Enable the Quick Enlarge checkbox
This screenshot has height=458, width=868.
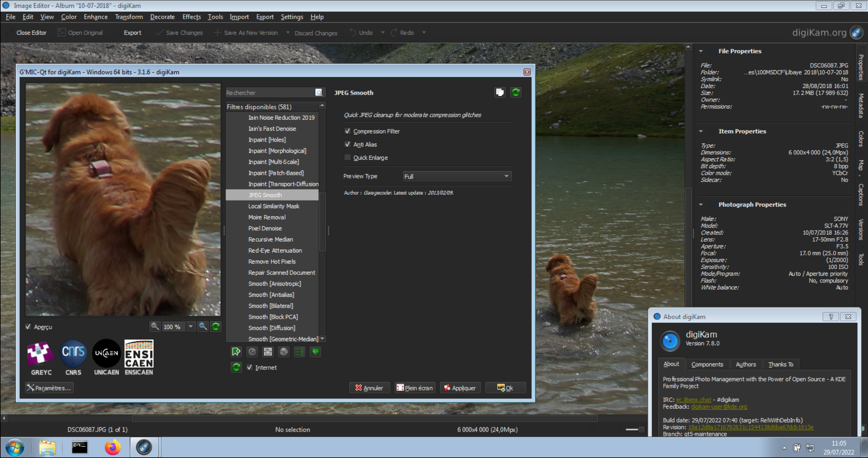click(348, 158)
